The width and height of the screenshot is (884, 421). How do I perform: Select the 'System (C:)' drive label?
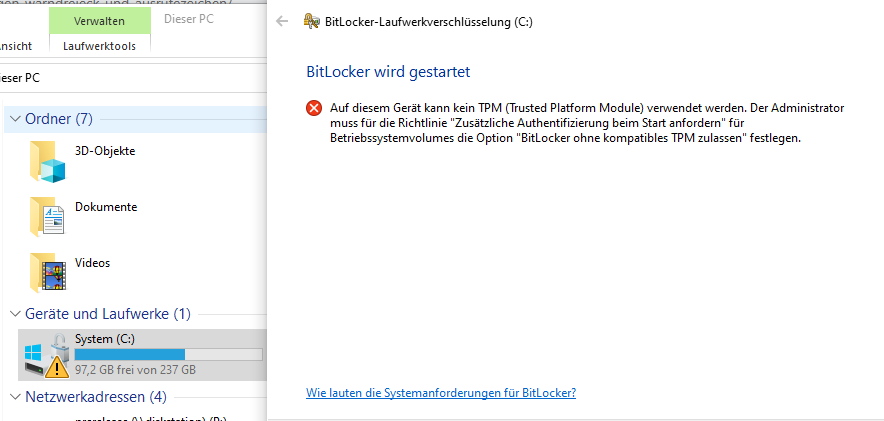tap(105, 339)
